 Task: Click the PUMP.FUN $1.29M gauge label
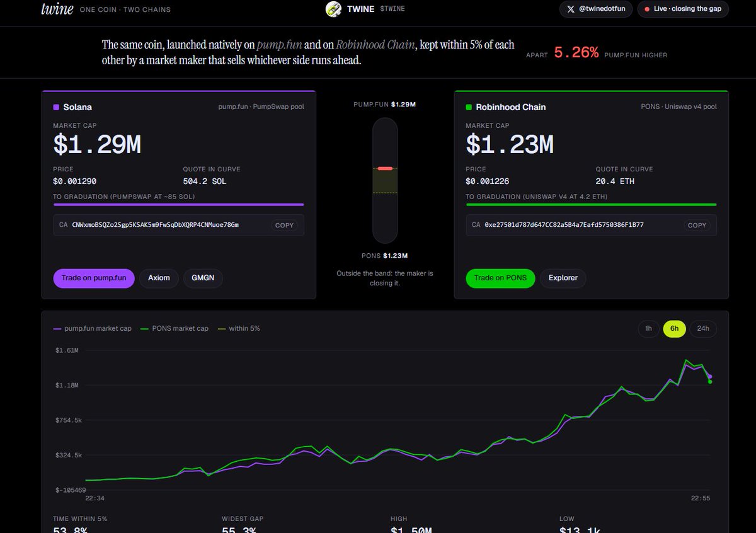(384, 104)
